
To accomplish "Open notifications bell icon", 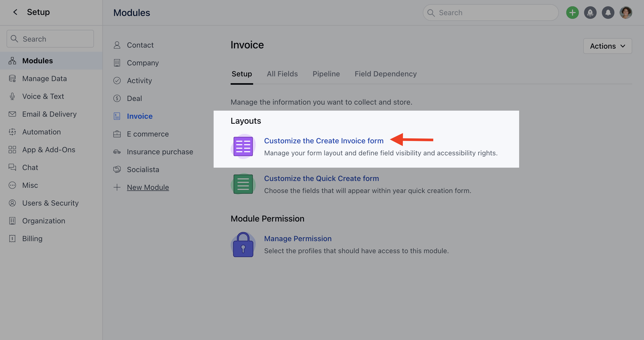I will tap(608, 13).
